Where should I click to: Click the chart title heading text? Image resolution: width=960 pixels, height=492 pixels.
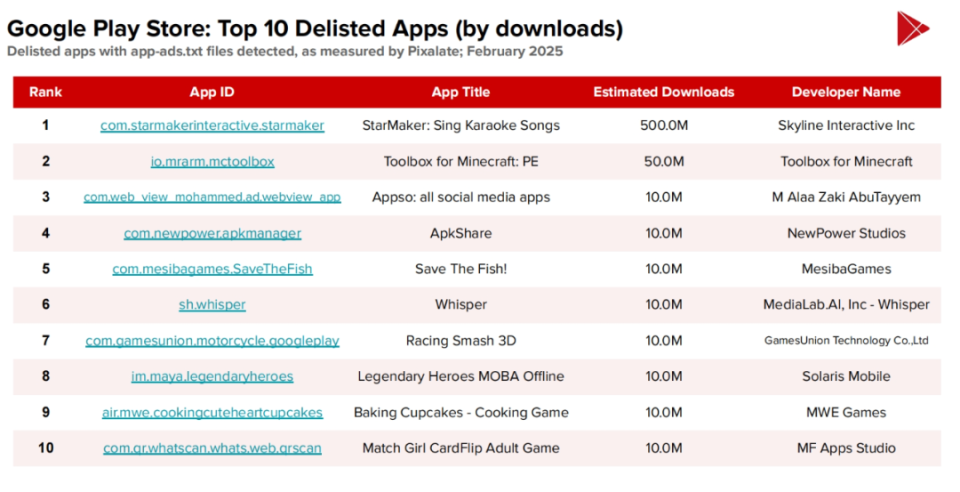tap(315, 27)
